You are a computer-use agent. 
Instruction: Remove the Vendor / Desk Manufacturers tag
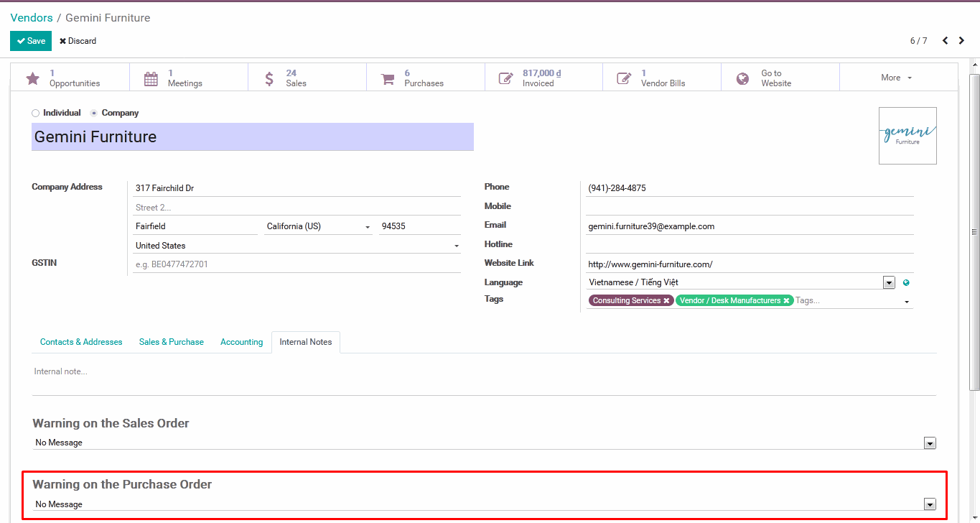tap(787, 301)
